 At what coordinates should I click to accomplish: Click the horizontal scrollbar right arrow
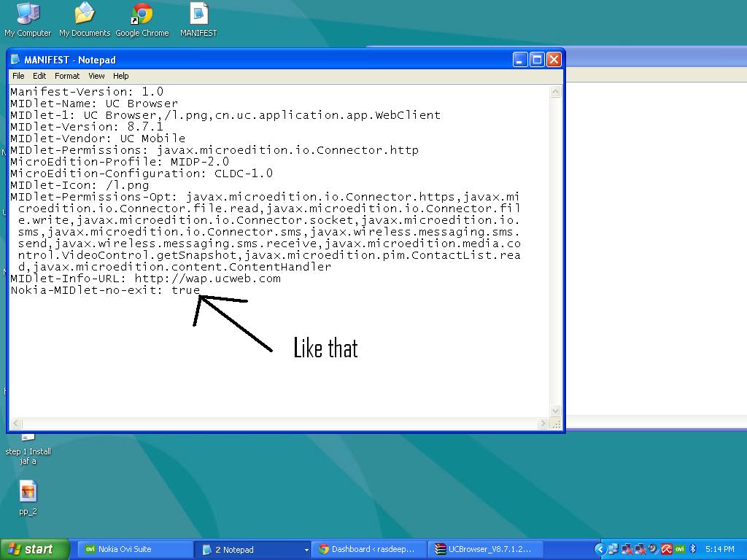(543, 423)
